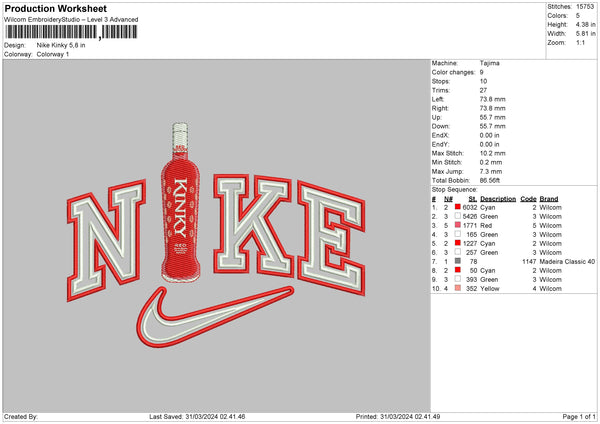600x424 pixels.
Task: Click stitch count '165' in stop row 4
Action: (x=471, y=235)
